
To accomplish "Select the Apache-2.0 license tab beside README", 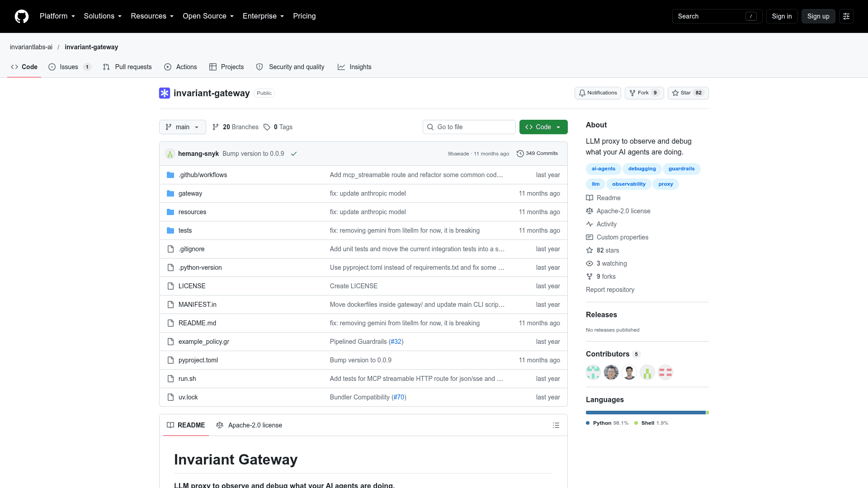I will point(249,425).
